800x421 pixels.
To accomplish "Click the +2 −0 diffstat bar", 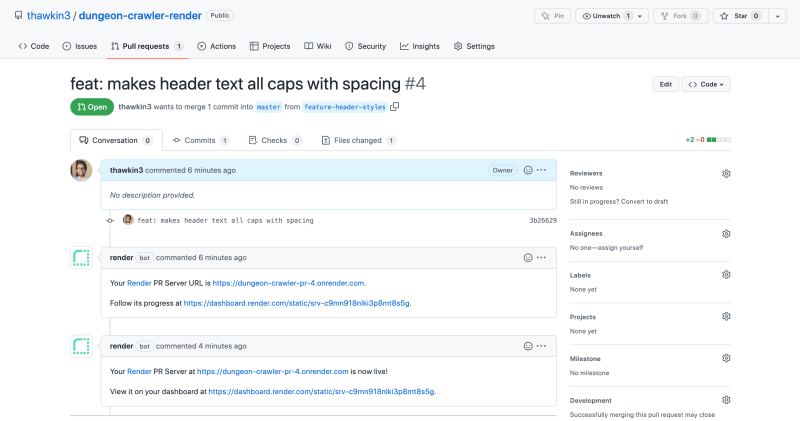I will (708, 140).
